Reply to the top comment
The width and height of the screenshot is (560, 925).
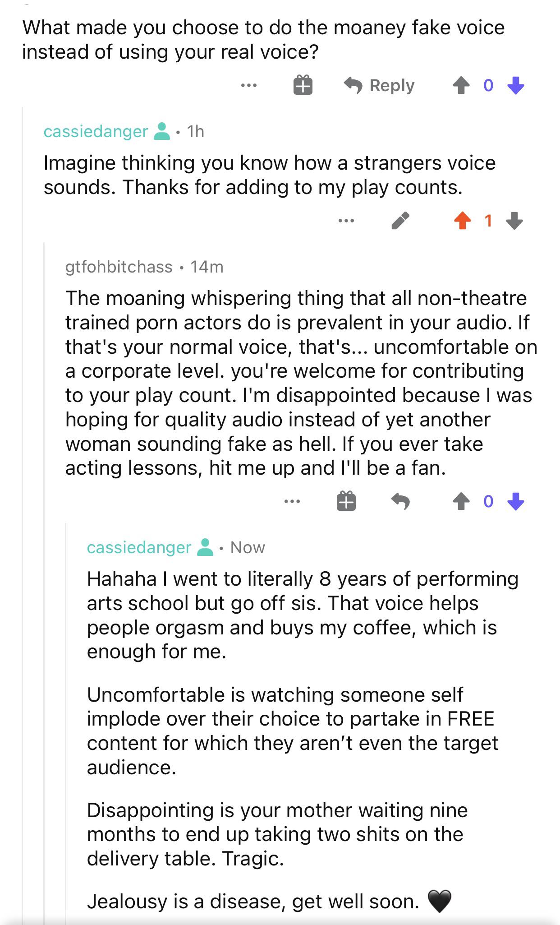380,85
